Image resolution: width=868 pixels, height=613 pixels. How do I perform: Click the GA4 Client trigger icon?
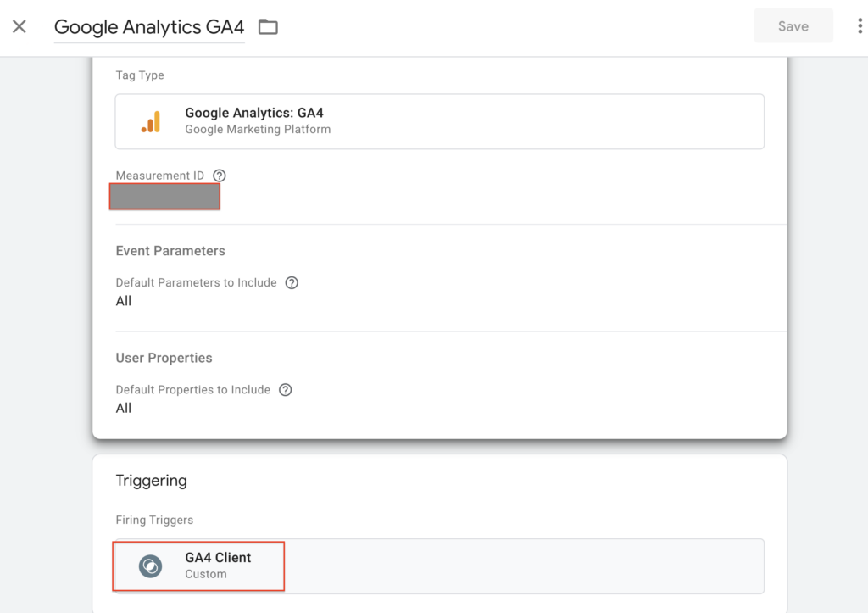click(x=151, y=566)
